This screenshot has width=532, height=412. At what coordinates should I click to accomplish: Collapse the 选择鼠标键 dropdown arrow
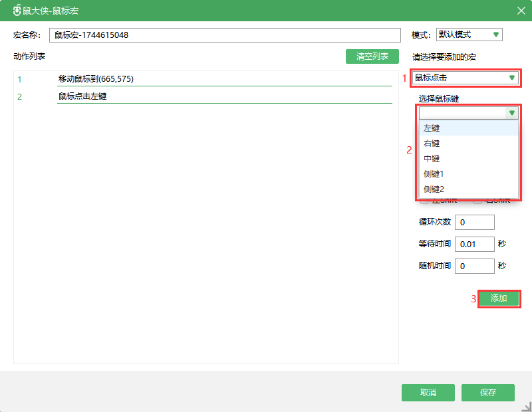tap(511, 113)
